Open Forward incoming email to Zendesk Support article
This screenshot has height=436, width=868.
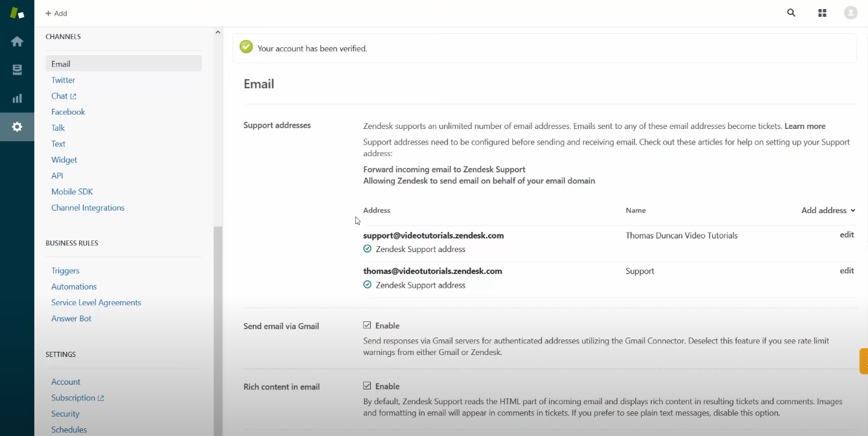pyautogui.click(x=444, y=170)
